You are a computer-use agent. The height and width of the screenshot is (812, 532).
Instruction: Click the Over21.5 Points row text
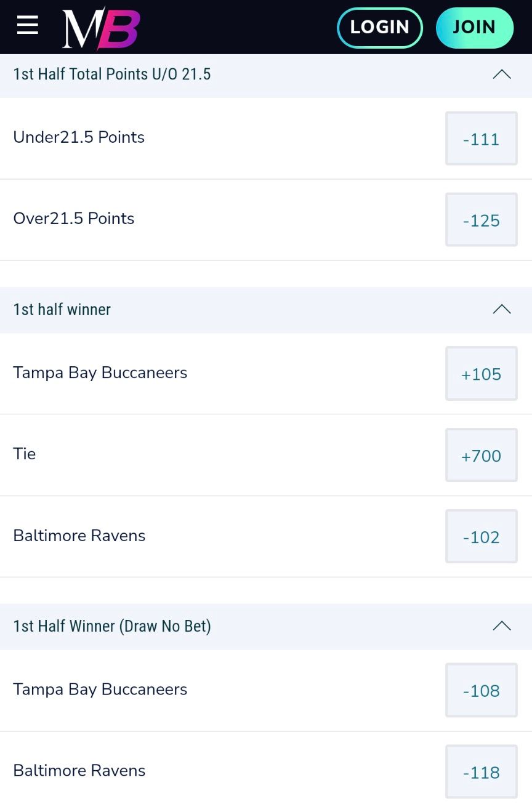(73, 219)
